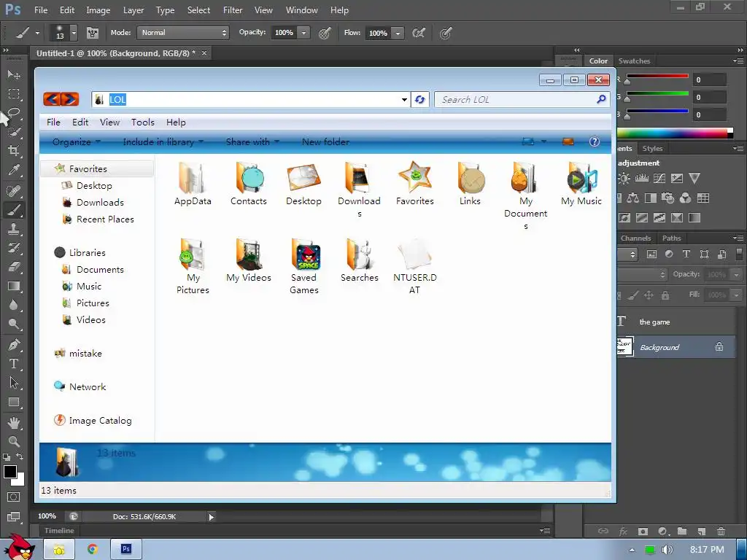This screenshot has width=747, height=560.
Task: Open the Flow dropdown arrow
Action: pos(398,33)
